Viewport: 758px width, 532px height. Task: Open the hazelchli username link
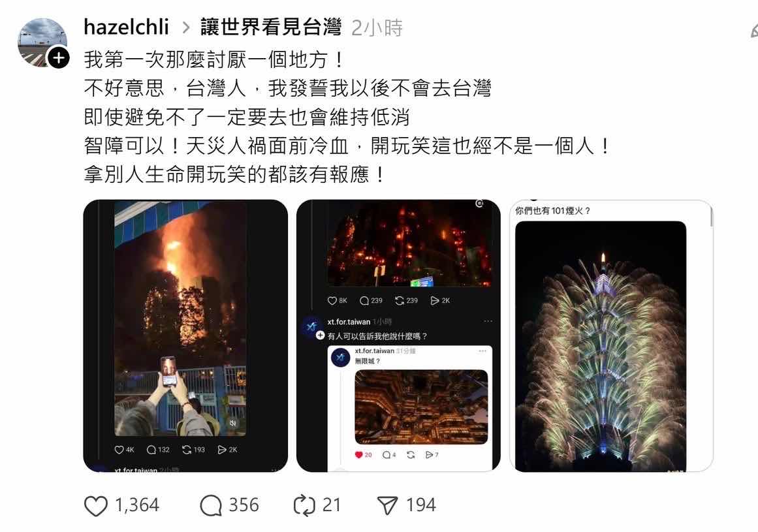point(126,27)
